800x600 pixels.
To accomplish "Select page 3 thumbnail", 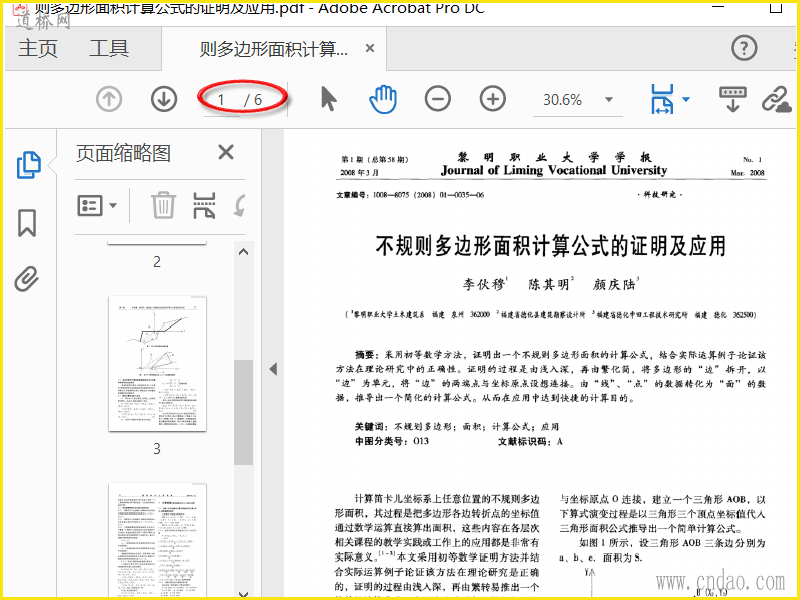I will coord(158,364).
